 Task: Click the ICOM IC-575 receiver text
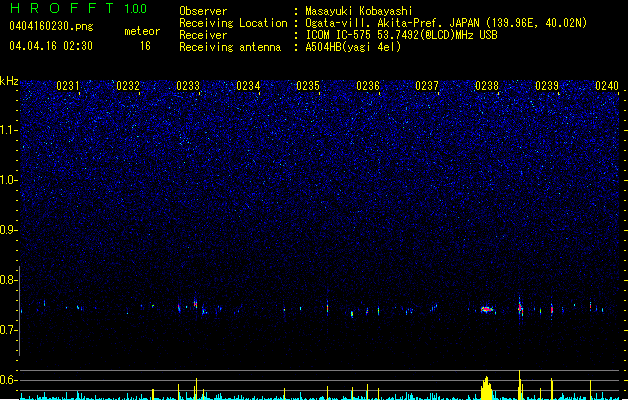pyautogui.click(x=402, y=35)
